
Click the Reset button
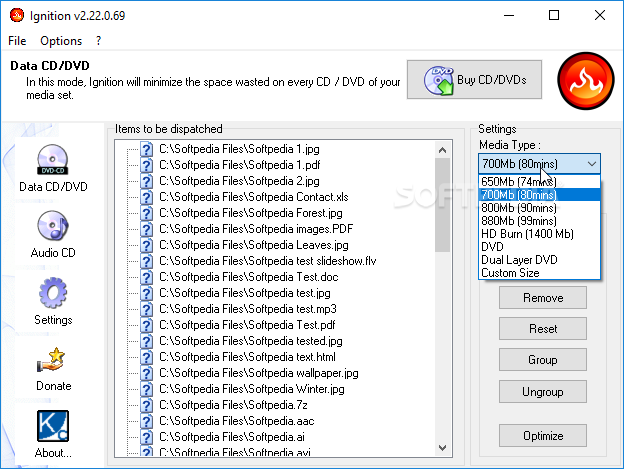[543, 329]
